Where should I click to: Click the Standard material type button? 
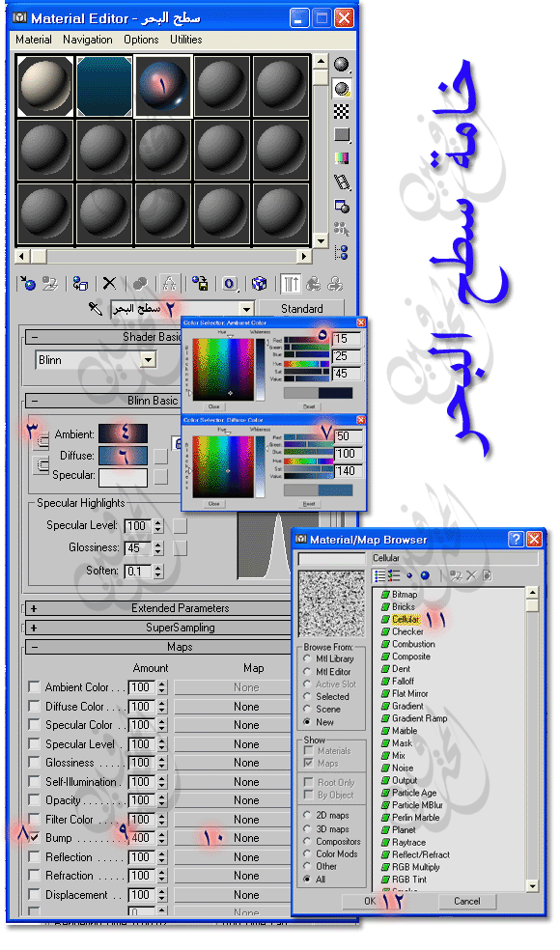point(302,308)
